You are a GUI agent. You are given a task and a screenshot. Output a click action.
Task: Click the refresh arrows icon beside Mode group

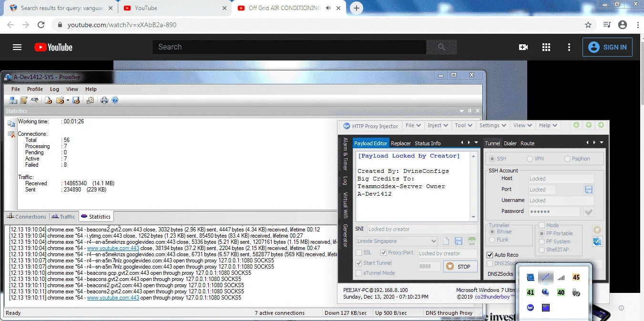click(597, 241)
